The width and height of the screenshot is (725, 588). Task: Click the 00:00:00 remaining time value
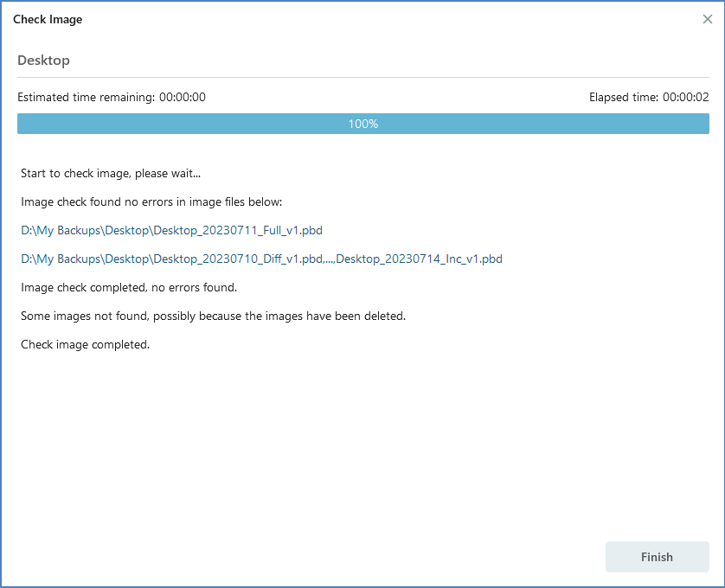point(183,98)
